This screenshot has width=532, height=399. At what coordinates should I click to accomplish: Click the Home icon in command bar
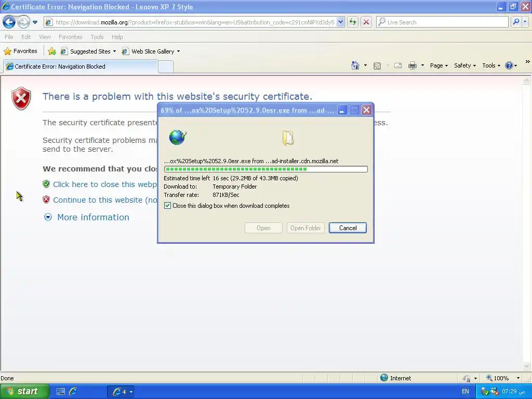click(355, 65)
